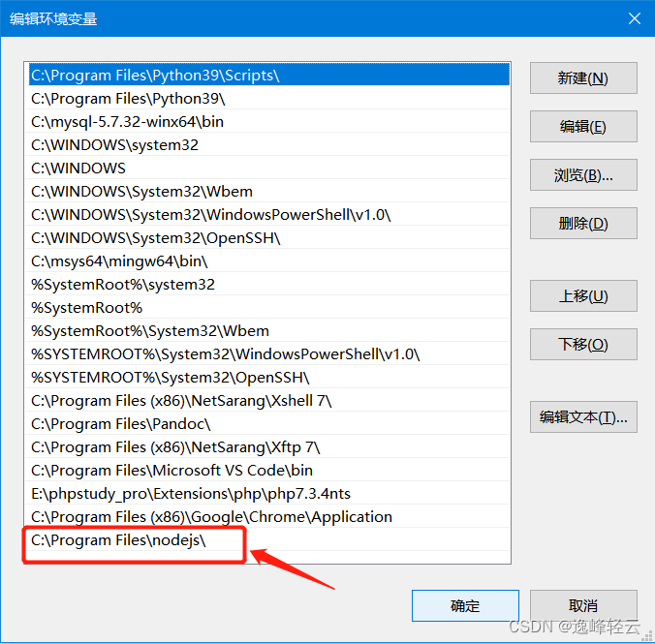Click the 新建(N) button
This screenshot has height=644, width=655.
click(x=583, y=78)
